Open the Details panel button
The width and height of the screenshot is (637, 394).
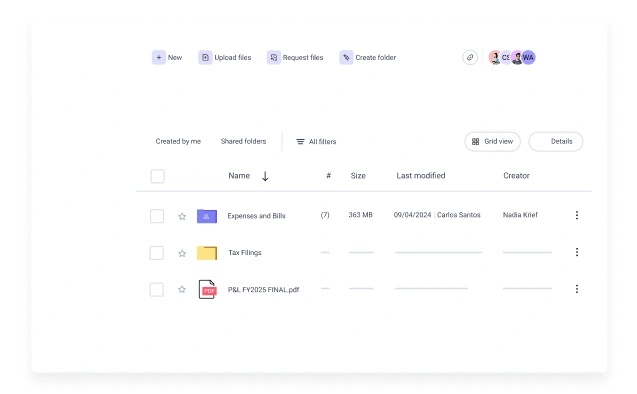556,141
